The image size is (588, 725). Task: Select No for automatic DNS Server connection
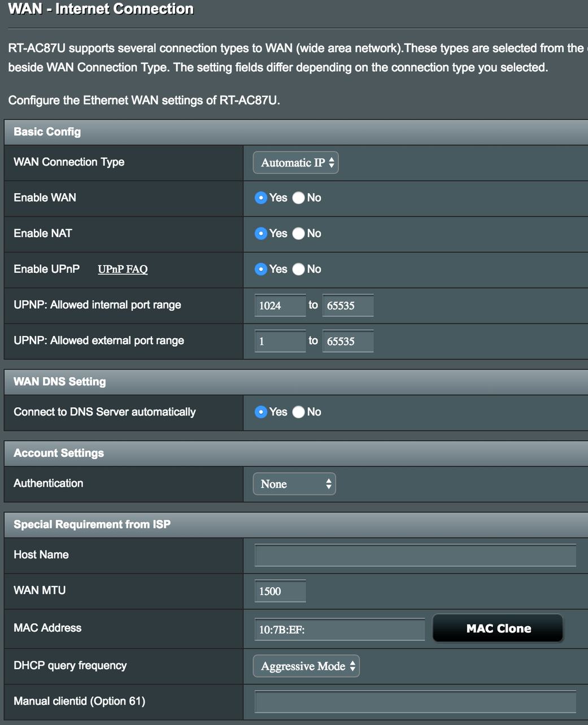pos(299,412)
